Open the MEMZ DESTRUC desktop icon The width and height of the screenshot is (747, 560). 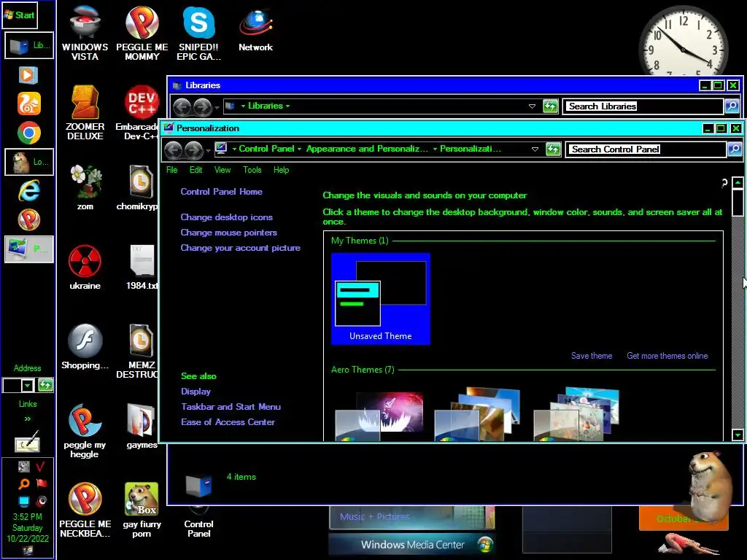pos(138,351)
